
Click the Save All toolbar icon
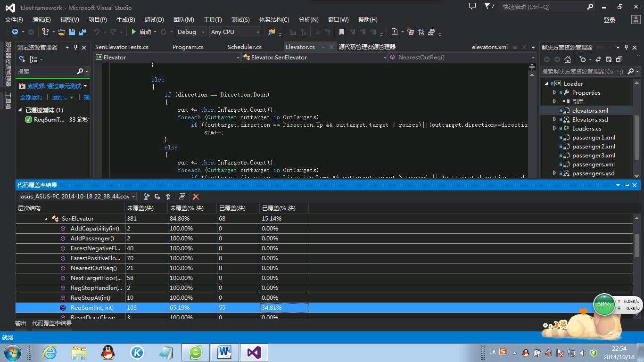[x=83, y=32]
